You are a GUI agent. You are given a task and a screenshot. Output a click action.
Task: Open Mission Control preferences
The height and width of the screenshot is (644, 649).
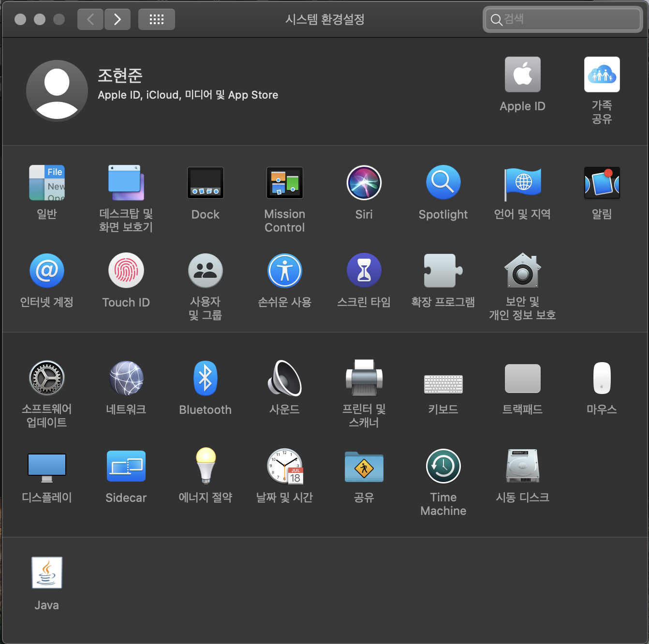(285, 183)
